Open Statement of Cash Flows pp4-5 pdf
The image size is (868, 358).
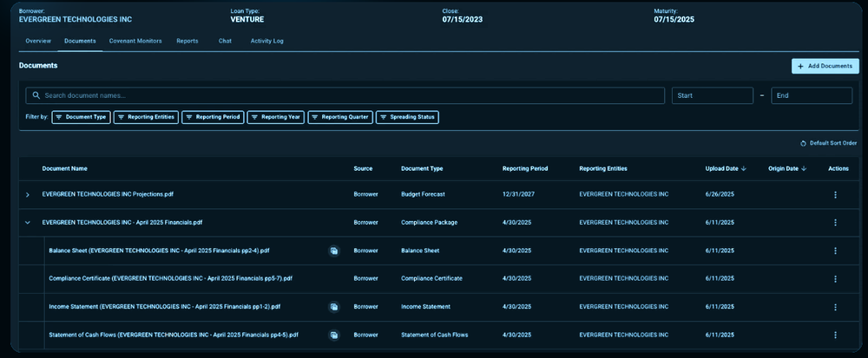pos(174,335)
